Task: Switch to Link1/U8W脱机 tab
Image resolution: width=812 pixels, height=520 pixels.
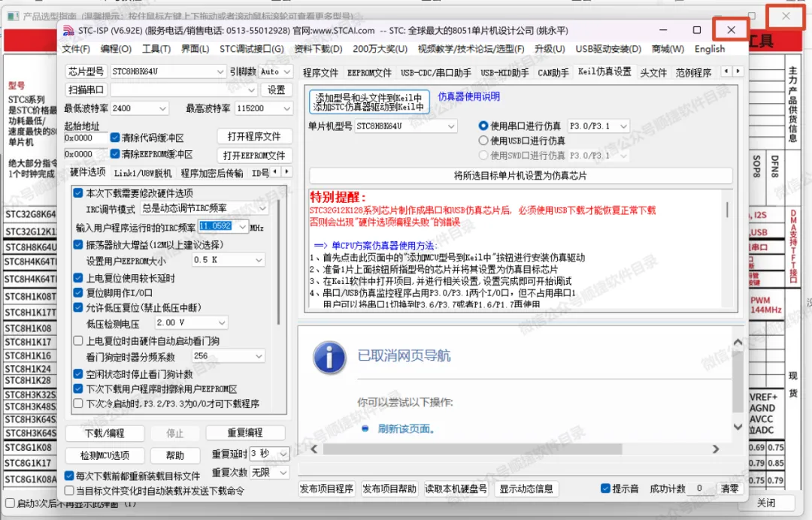Action: [x=142, y=173]
